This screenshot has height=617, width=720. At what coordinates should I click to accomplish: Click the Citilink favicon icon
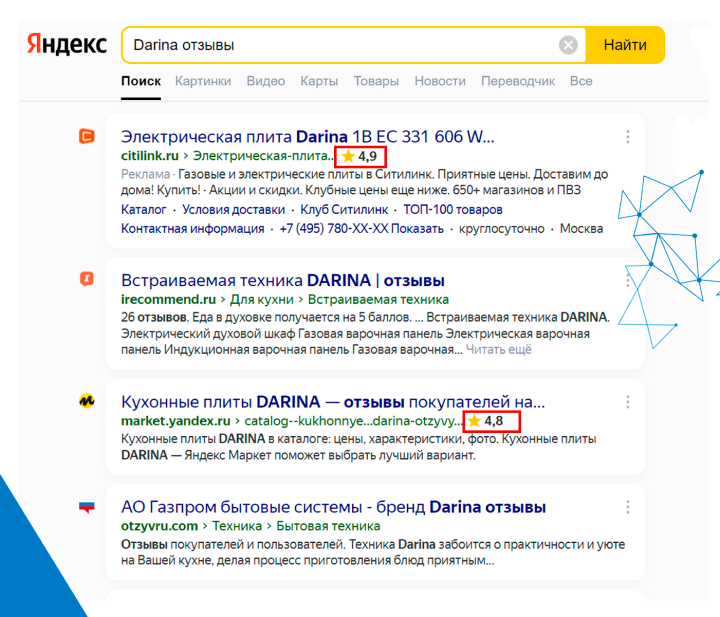pyautogui.click(x=87, y=136)
